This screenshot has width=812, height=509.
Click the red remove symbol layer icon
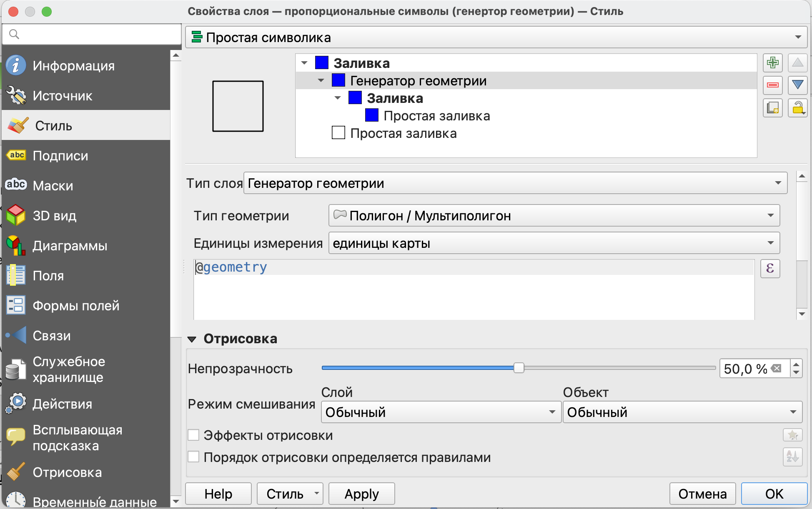tap(772, 85)
